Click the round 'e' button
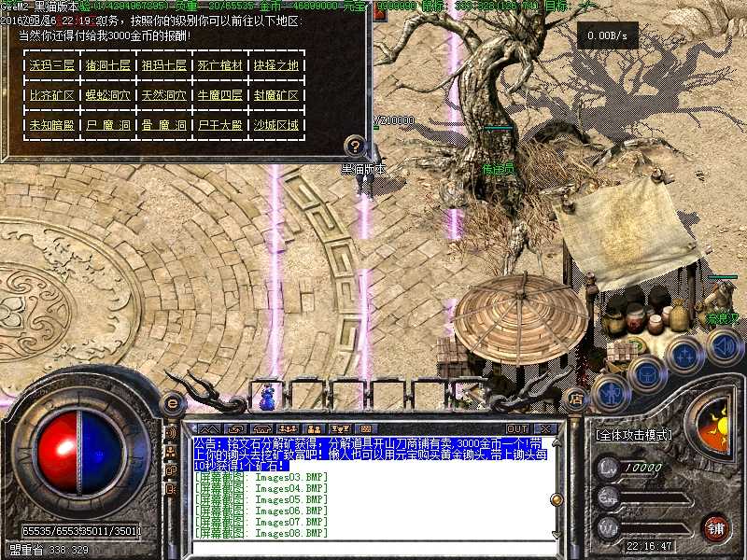This screenshot has height=560, width=747. [174, 404]
